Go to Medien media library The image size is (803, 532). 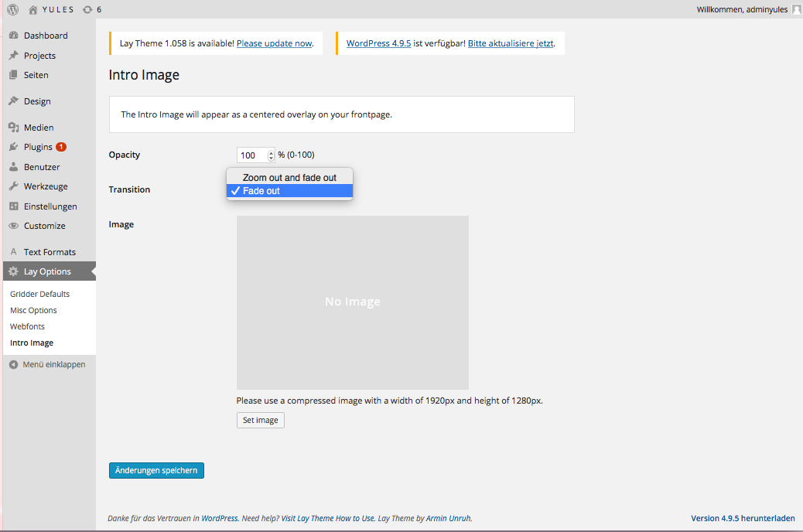39,128
